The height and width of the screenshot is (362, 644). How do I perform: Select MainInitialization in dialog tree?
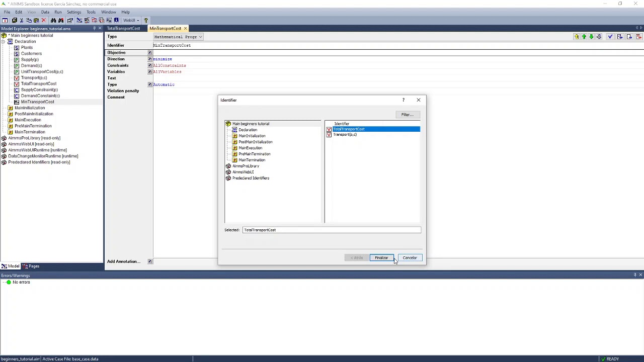point(252,136)
